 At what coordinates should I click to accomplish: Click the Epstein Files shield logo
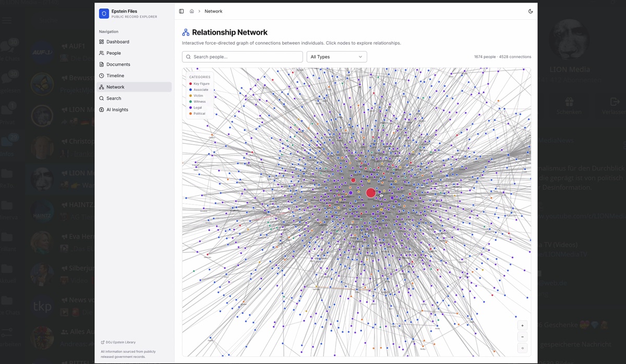point(104,14)
